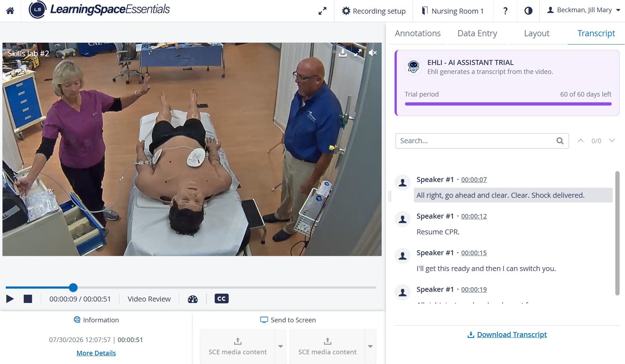
Task: Click the 60 of 60 days left text
Action: coord(586,94)
